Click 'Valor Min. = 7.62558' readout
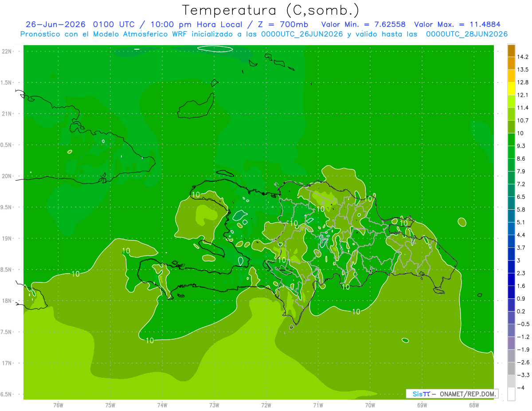532x411 pixels. coord(364,24)
